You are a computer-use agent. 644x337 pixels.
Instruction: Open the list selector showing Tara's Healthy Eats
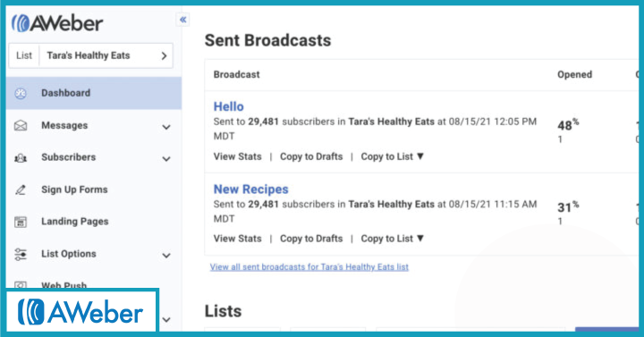pos(90,55)
